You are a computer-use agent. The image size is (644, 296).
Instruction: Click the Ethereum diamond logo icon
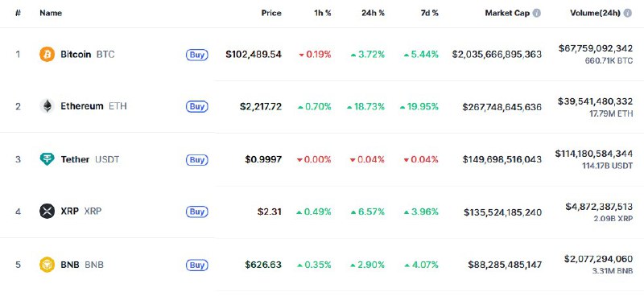click(47, 106)
